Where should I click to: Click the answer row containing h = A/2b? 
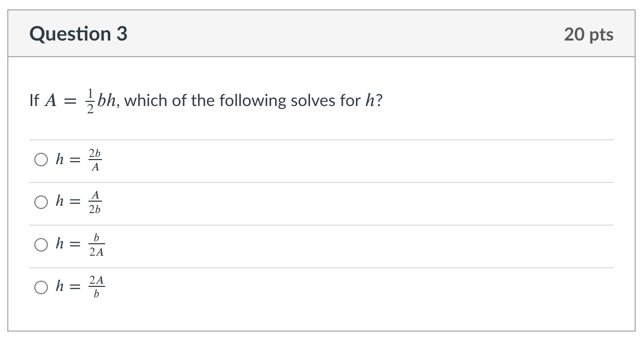208,203
